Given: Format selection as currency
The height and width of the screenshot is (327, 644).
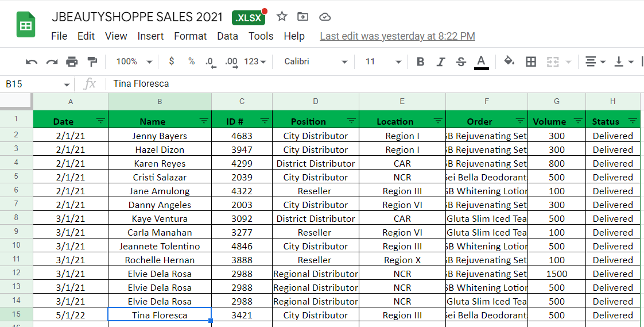Looking at the screenshot, I should coord(172,62).
